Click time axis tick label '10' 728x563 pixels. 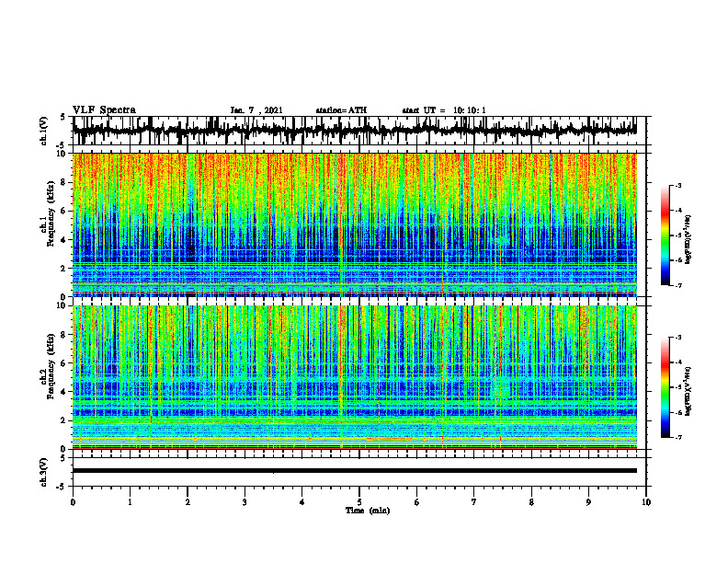click(x=646, y=502)
